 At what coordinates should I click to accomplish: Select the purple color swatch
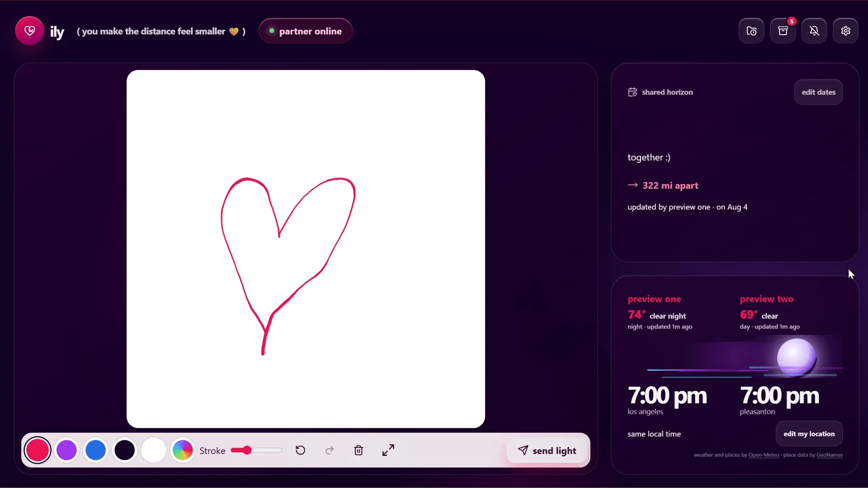coord(67,450)
